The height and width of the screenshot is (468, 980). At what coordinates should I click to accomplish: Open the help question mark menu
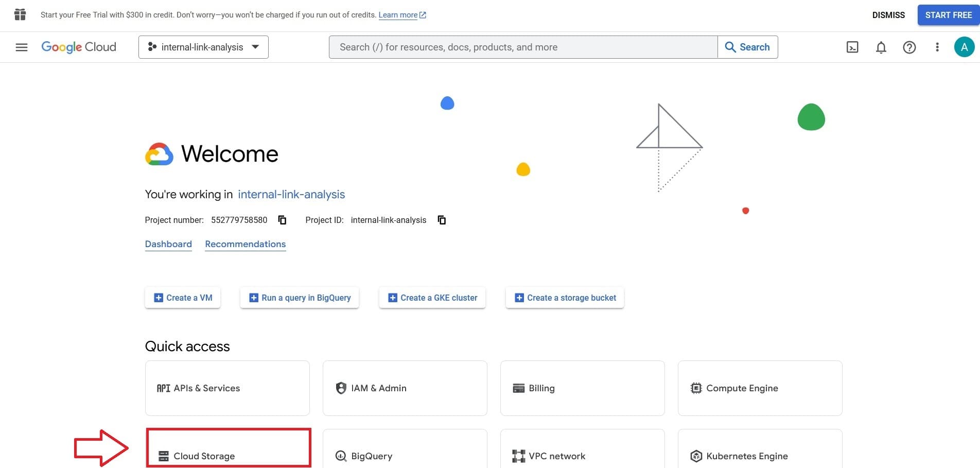pyautogui.click(x=909, y=47)
